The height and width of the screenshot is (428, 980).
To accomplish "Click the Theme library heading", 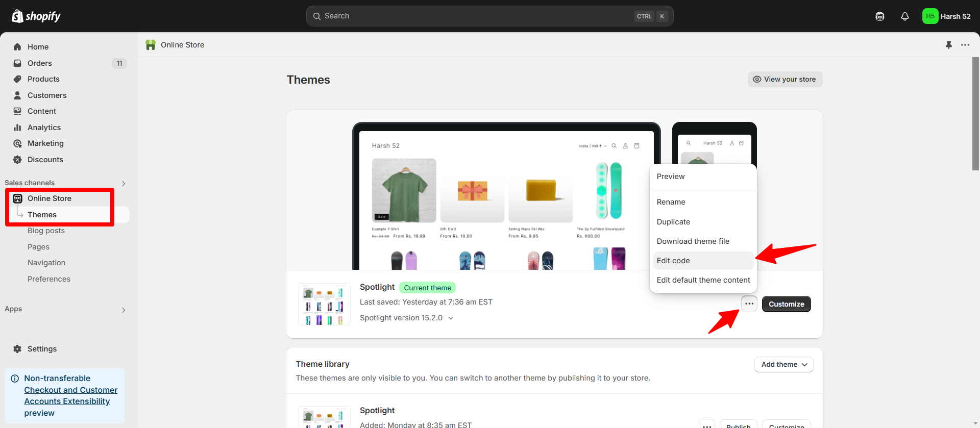I will [x=323, y=364].
